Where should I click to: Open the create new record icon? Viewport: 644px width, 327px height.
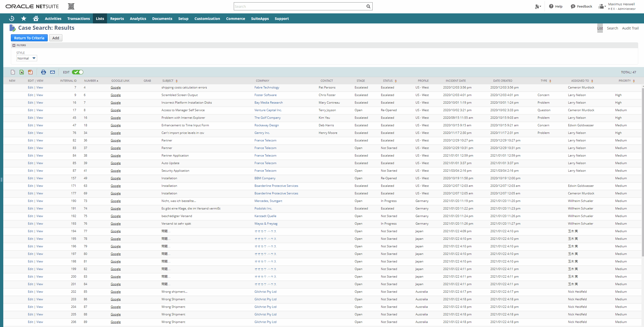pyautogui.click(x=538, y=7)
